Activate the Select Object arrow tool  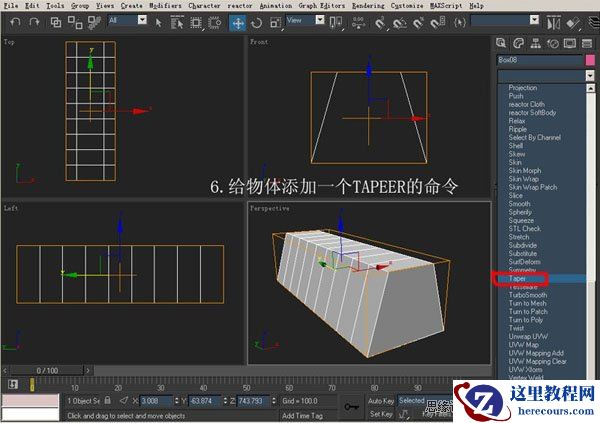(x=158, y=23)
